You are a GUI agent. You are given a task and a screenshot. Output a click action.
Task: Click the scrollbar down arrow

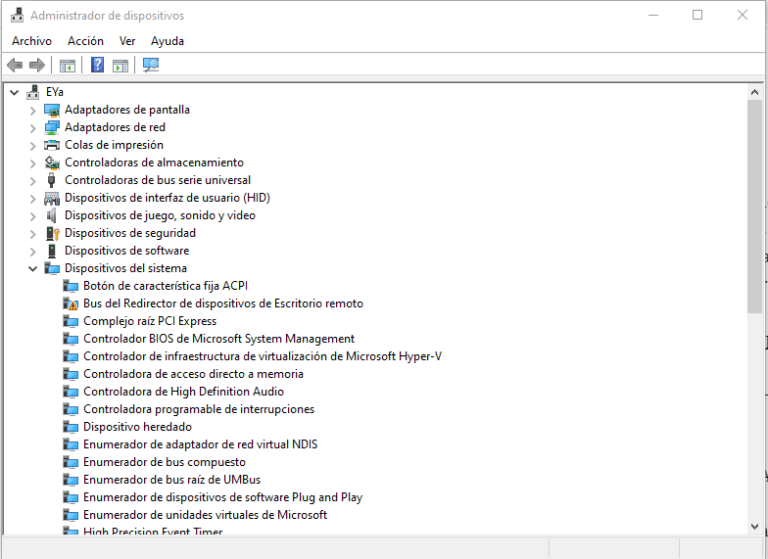[754, 526]
